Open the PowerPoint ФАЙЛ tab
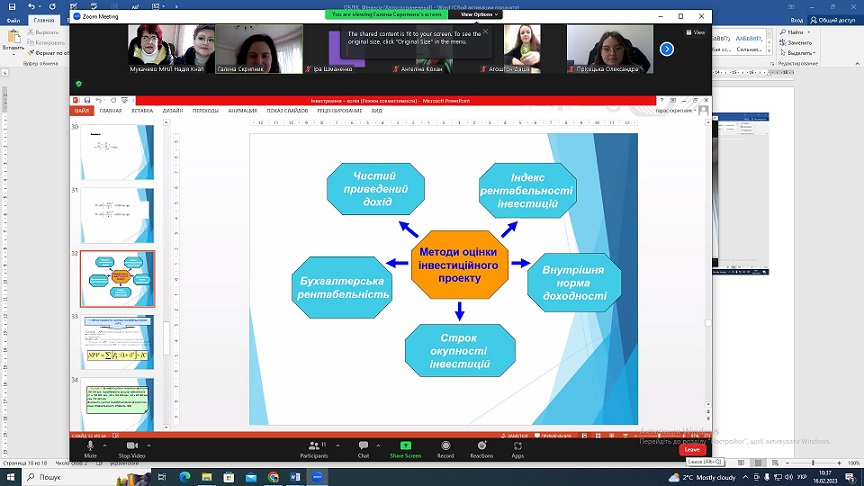The width and height of the screenshot is (864, 486). [82, 111]
